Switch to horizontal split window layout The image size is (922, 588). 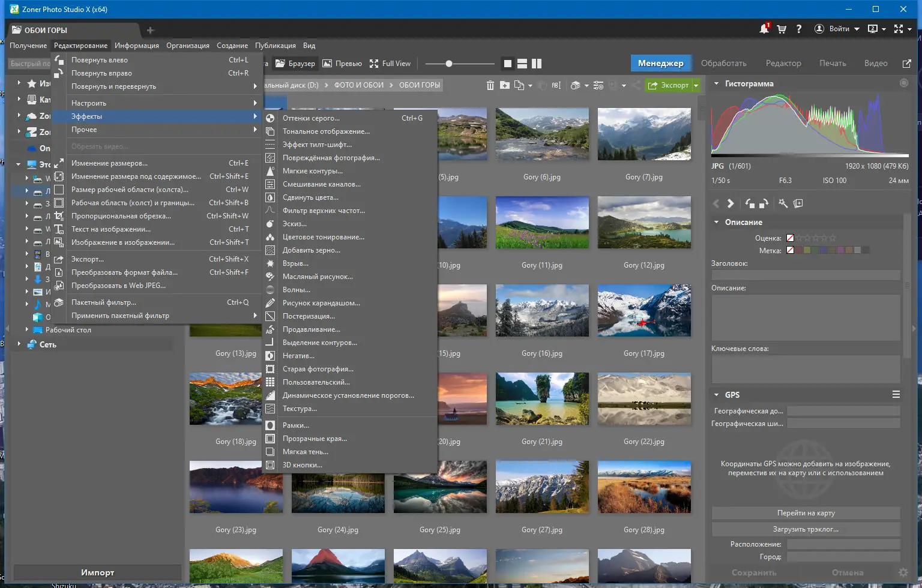[x=522, y=64]
